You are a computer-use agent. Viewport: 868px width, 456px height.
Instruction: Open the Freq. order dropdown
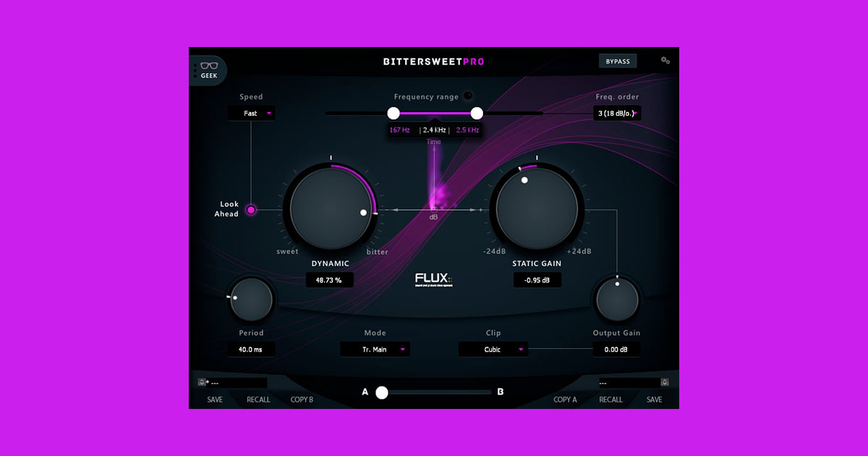pyautogui.click(x=617, y=113)
